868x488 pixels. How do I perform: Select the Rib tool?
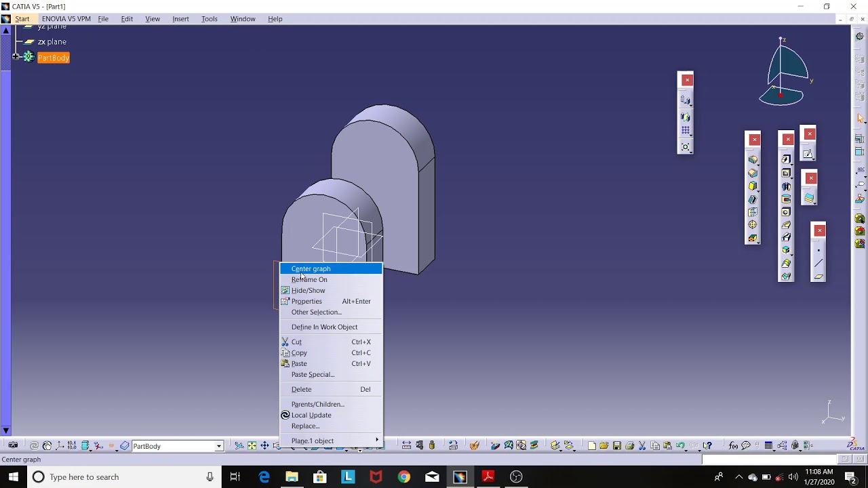click(x=786, y=224)
